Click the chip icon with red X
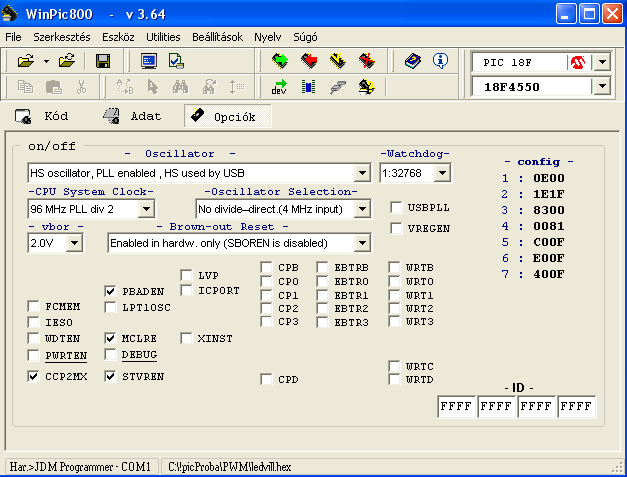This screenshot has height=477, width=627. tap(367, 61)
